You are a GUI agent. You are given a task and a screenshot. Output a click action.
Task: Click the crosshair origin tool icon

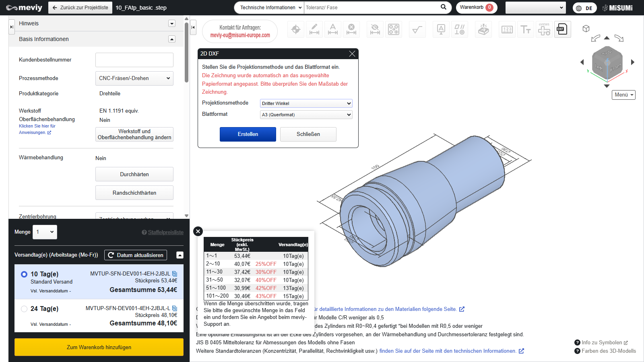tap(296, 29)
